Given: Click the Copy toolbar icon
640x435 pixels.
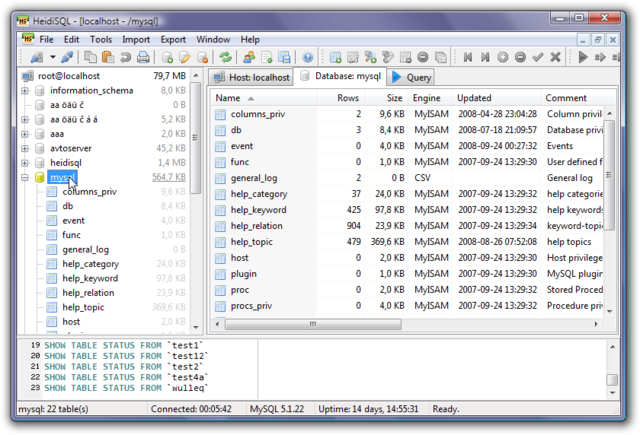Looking at the screenshot, I should pyautogui.click(x=90, y=57).
